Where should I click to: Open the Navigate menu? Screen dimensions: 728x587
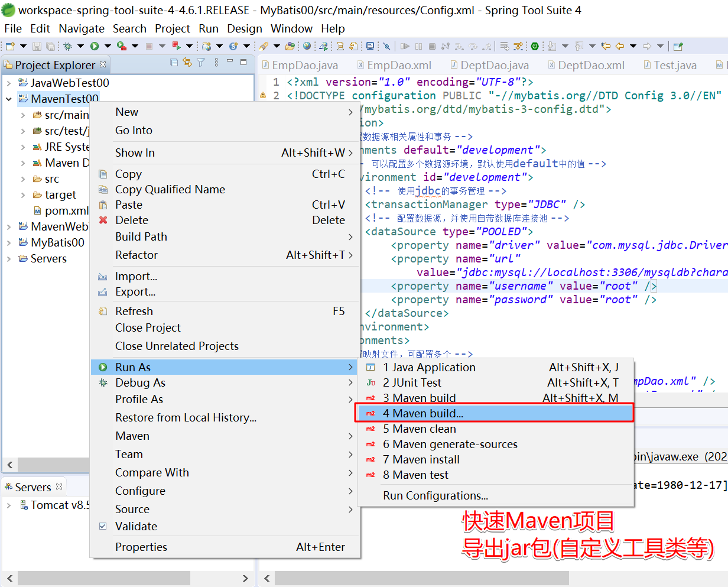pos(82,28)
